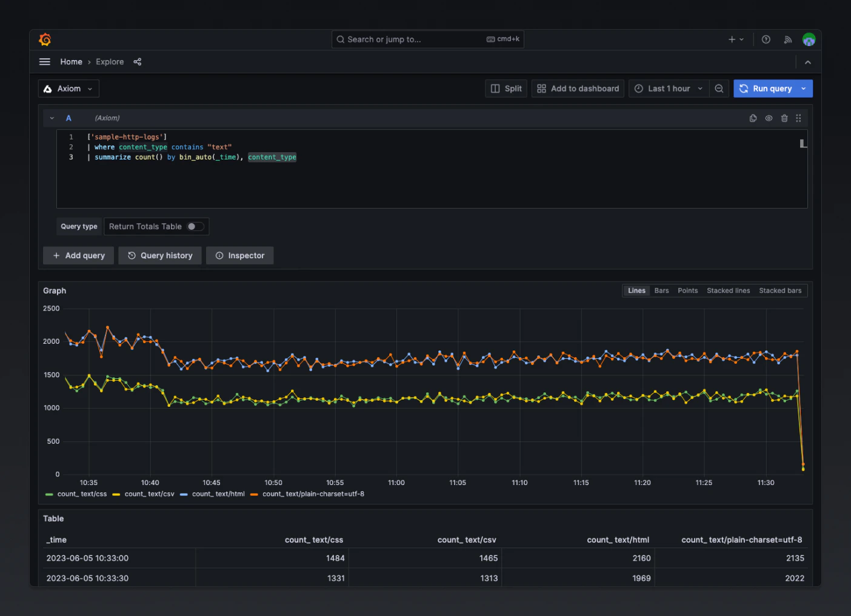Image resolution: width=851 pixels, height=616 pixels.
Task: Open the news feed RSS icon
Action: (x=787, y=39)
